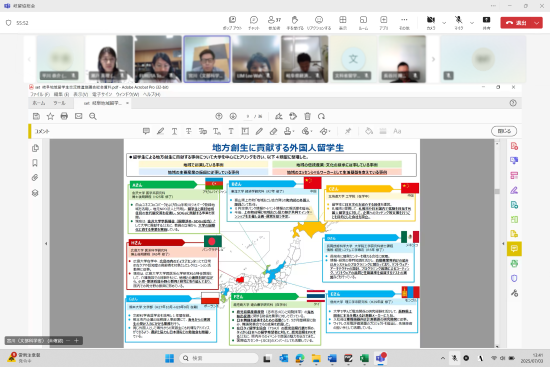The image size is (550, 367).
Task: Click the highlighted speaker video thumbnail
Action: tap(207, 59)
